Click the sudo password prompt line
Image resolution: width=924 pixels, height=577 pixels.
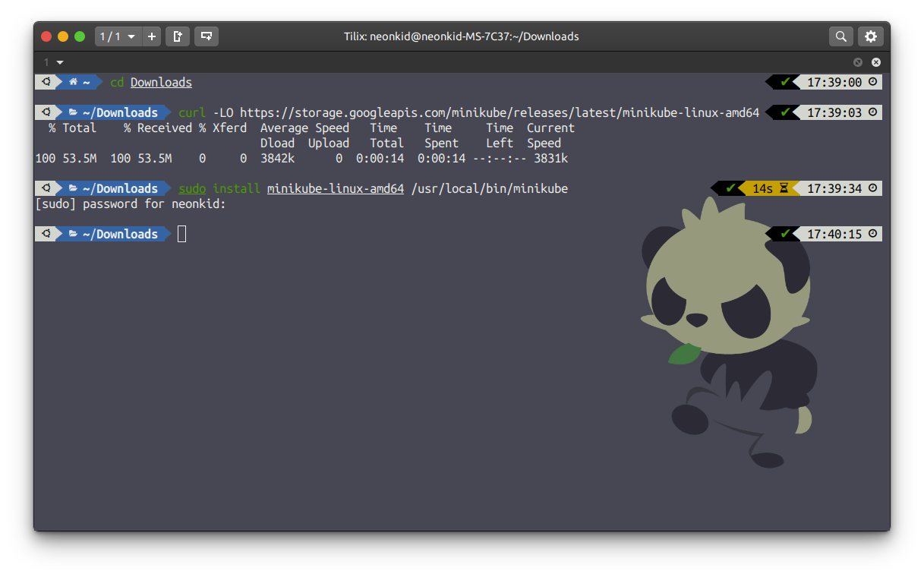131,203
